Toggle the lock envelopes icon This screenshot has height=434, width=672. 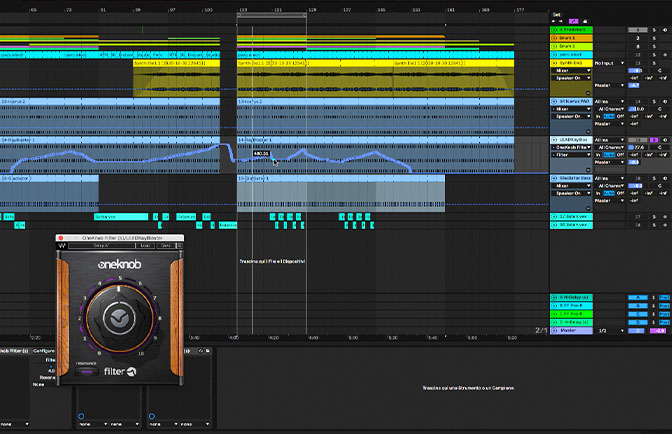click(585, 21)
